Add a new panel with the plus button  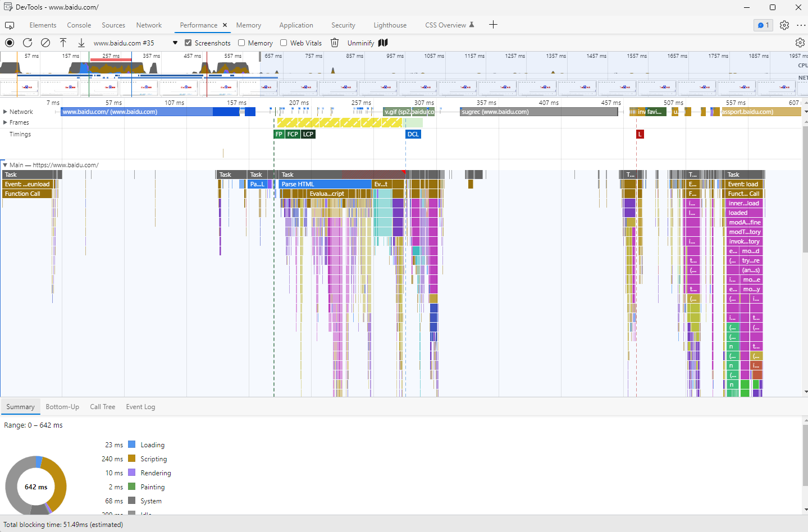[493, 25]
